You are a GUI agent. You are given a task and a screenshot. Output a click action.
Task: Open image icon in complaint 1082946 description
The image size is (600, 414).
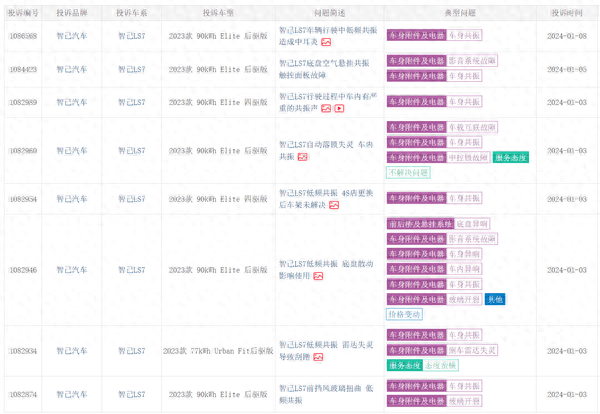click(319, 275)
